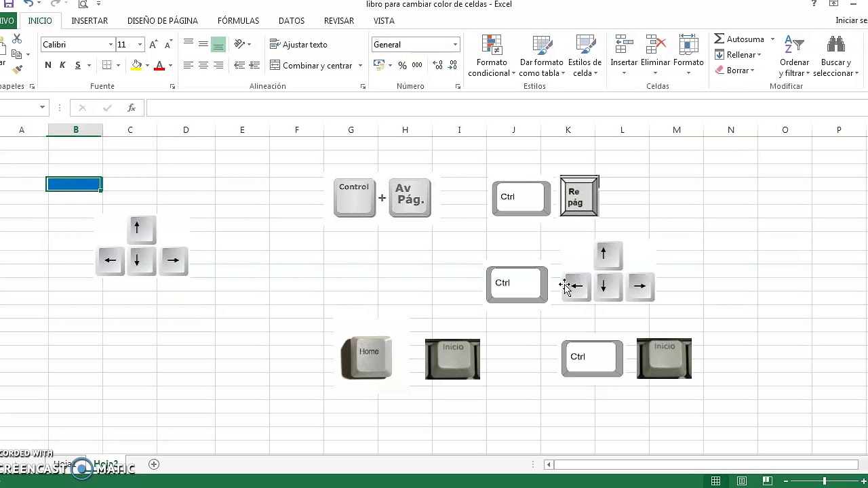
Task: Click the Iniciar sesión link
Action: pyautogui.click(x=852, y=20)
